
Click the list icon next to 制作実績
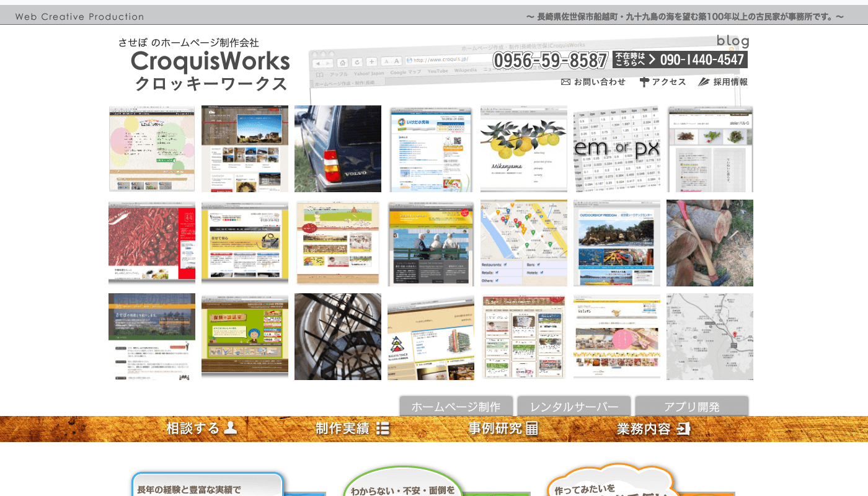(x=383, y=428)
